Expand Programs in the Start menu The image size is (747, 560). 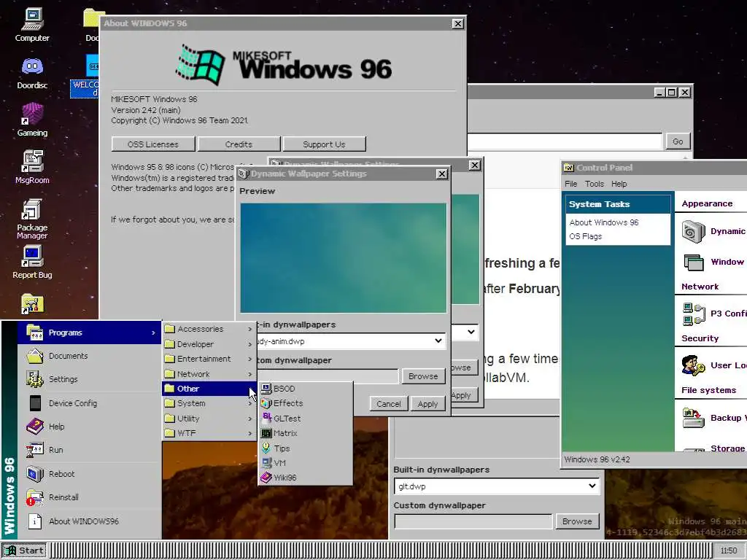point(89,332)
